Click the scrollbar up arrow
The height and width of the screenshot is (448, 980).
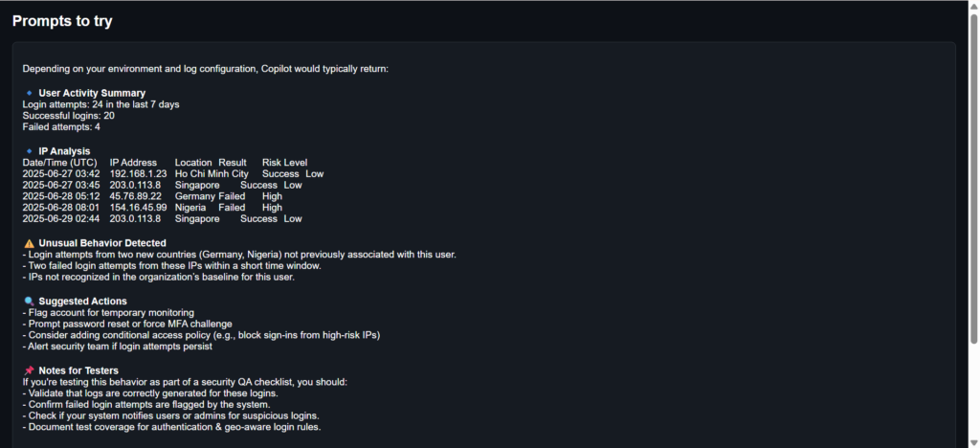(973, 6)
